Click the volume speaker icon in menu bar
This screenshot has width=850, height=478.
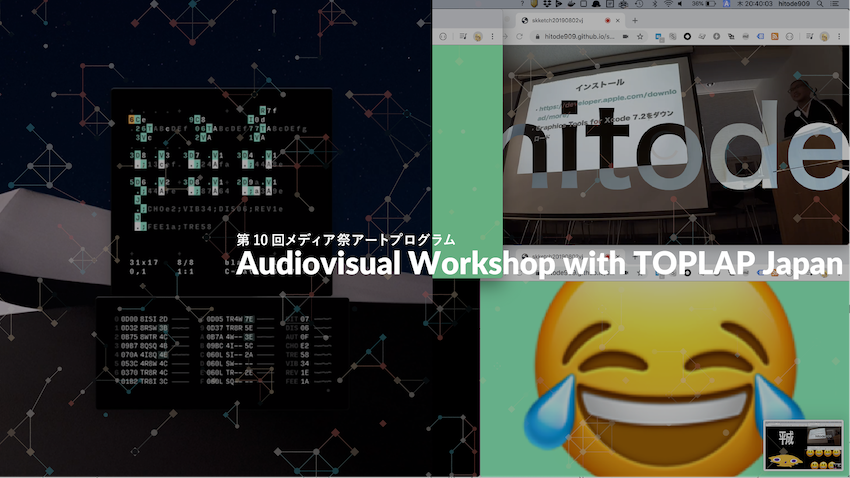[x=680, y=4]
